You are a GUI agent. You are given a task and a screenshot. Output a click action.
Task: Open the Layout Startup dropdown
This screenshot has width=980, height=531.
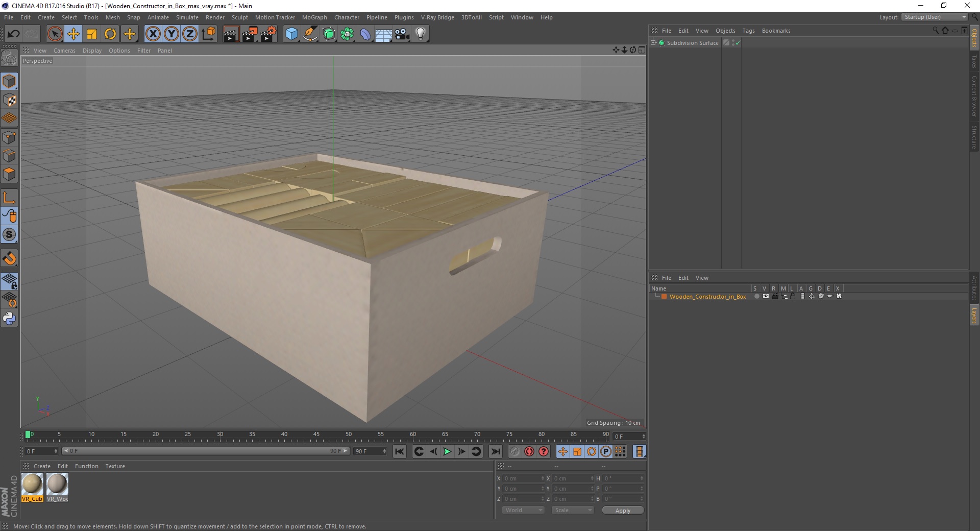tap(935, 17)
